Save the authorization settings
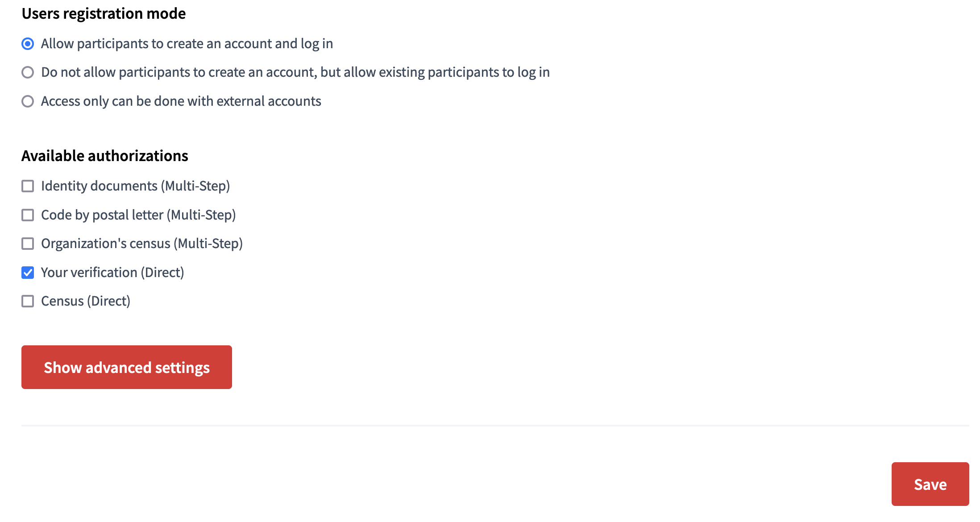The image size is (980, 522). point(930,484)
